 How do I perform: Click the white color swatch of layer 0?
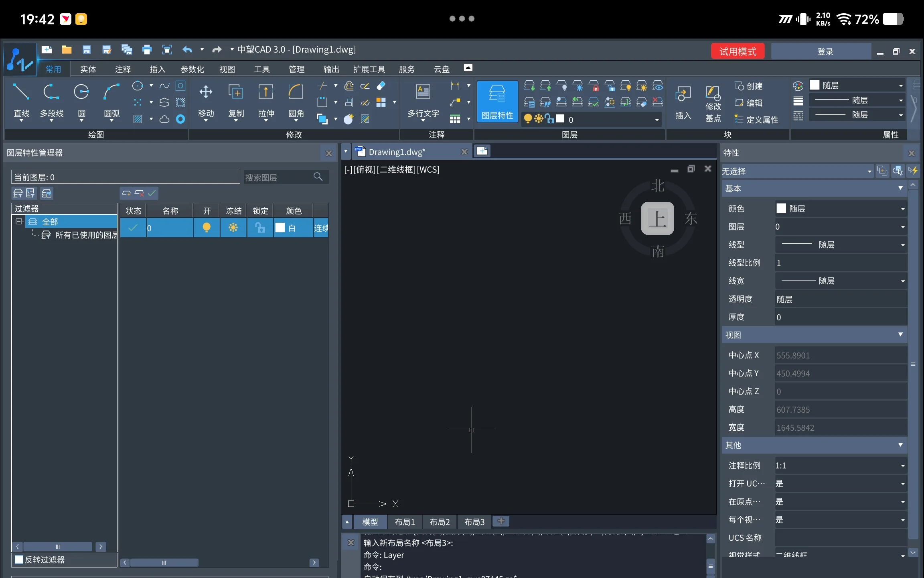[280, 228]
